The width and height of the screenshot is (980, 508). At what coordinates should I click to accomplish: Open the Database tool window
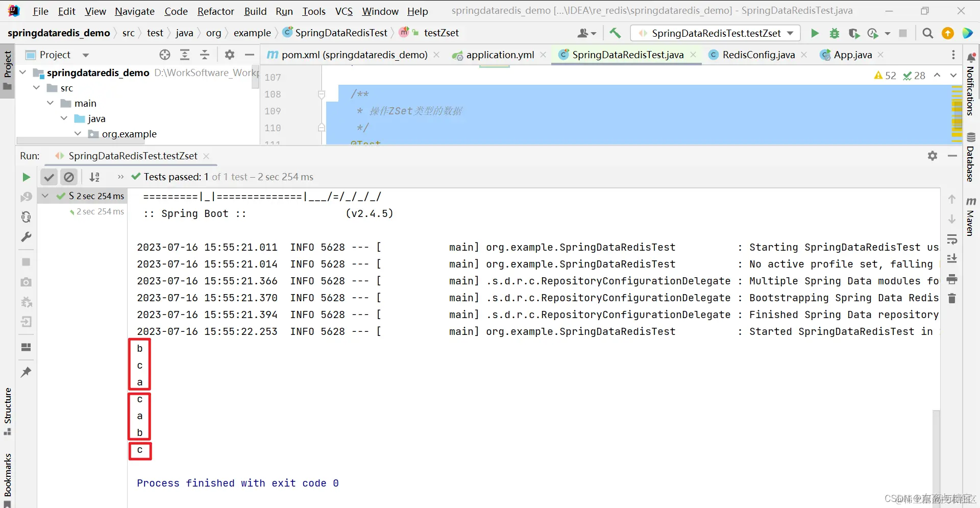click(971, 158)
